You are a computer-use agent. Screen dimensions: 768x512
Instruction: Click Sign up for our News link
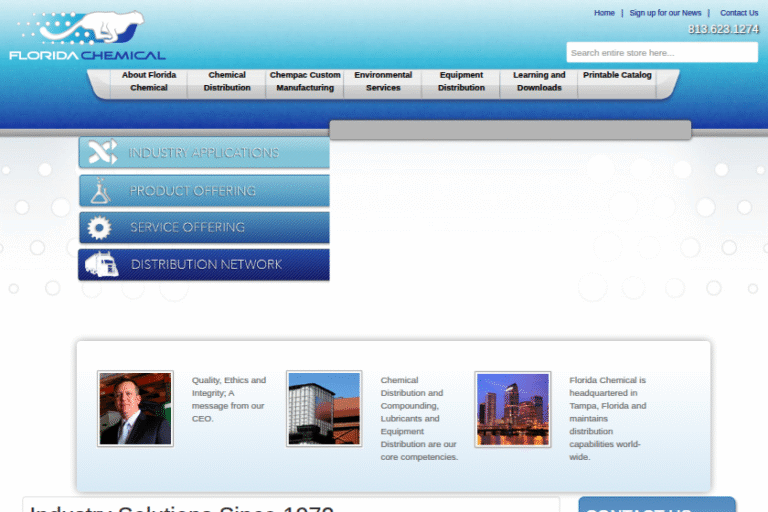pos(665,13)
